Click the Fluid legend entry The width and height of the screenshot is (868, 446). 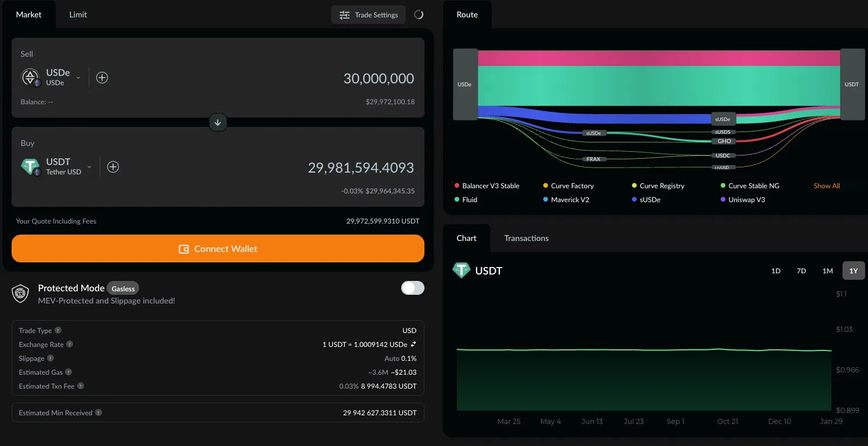pos(466,200)
